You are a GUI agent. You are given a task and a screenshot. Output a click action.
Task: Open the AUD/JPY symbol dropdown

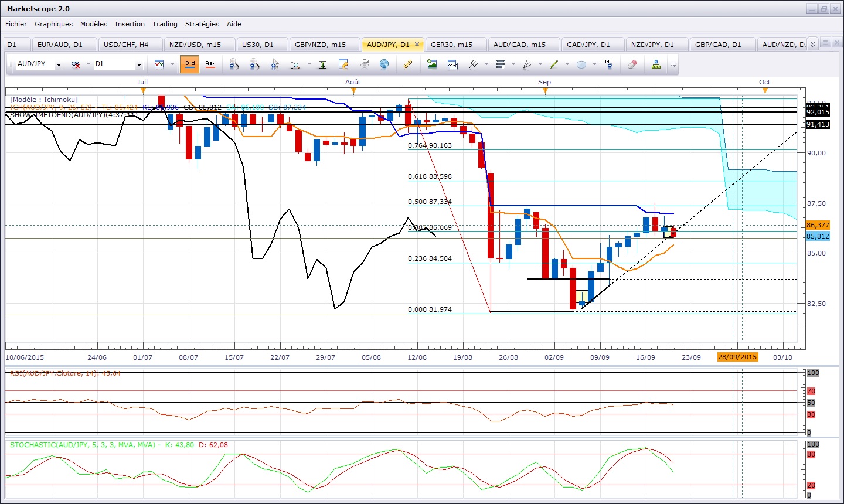coord(59,64)
